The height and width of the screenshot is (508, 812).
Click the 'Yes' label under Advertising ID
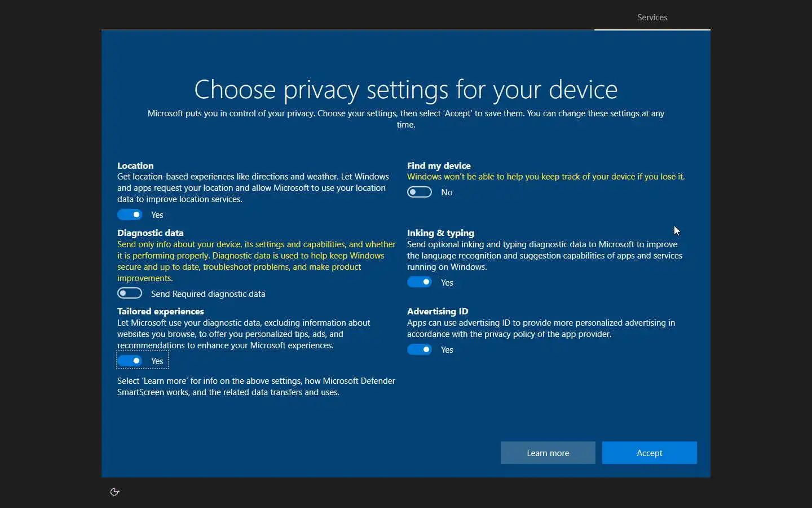click(x=447, y=349)
